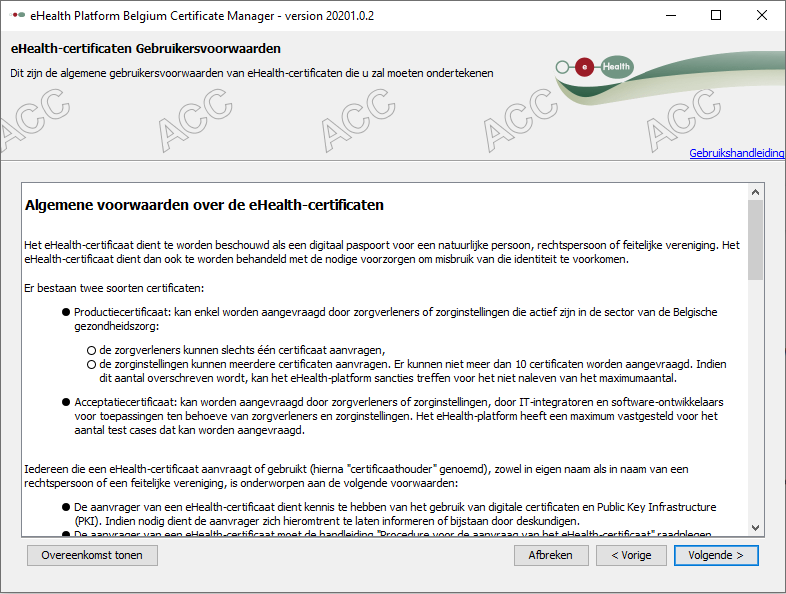Image resolution: width=786 pixels, height=594 pixels.
Task: Show agreement via Overeenkomst tonen button
Action: (92, 555)
